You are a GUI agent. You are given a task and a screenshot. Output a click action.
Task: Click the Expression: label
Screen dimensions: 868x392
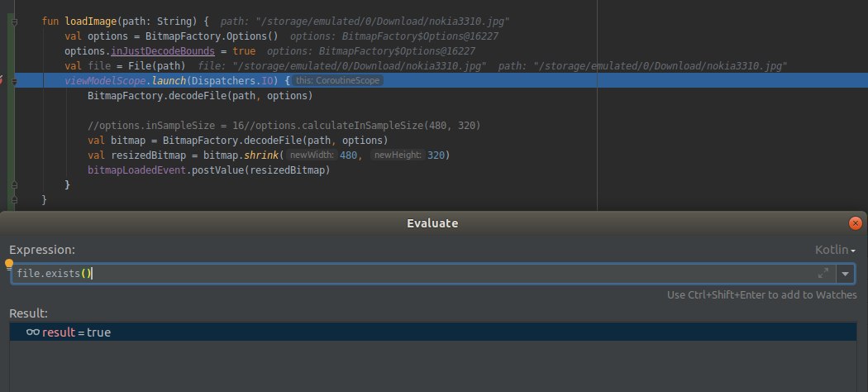click(x=42, y=250)
